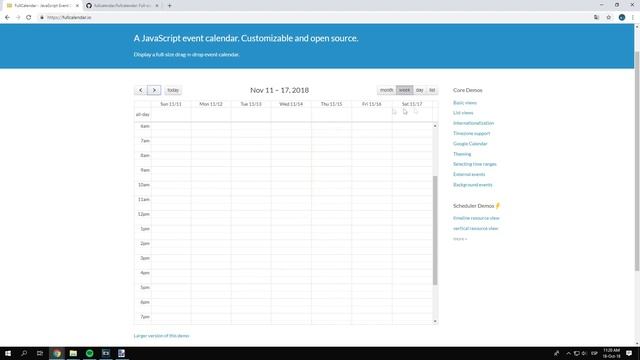Switch calendar to month view
640x360 pixels.
click(x=386, y=90)
